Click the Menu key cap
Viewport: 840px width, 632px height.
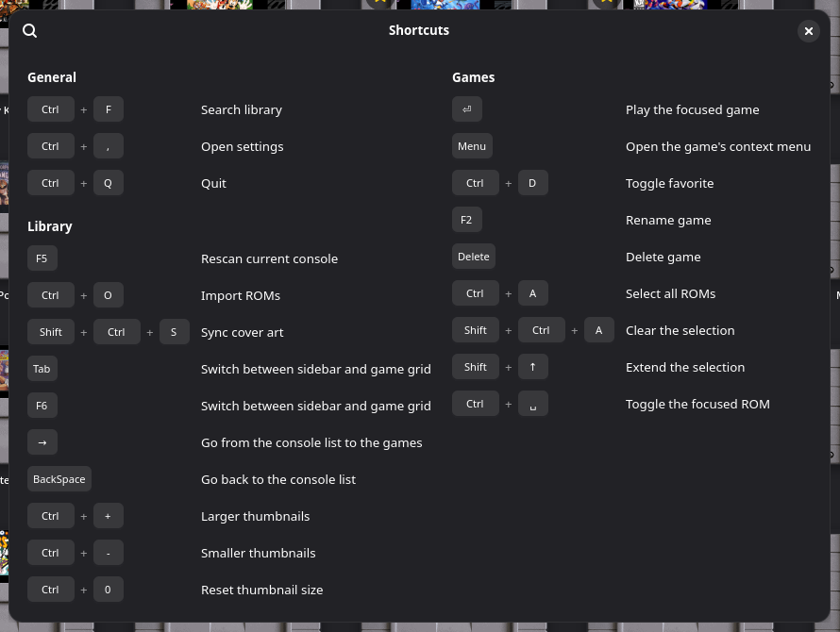[472, 146]
